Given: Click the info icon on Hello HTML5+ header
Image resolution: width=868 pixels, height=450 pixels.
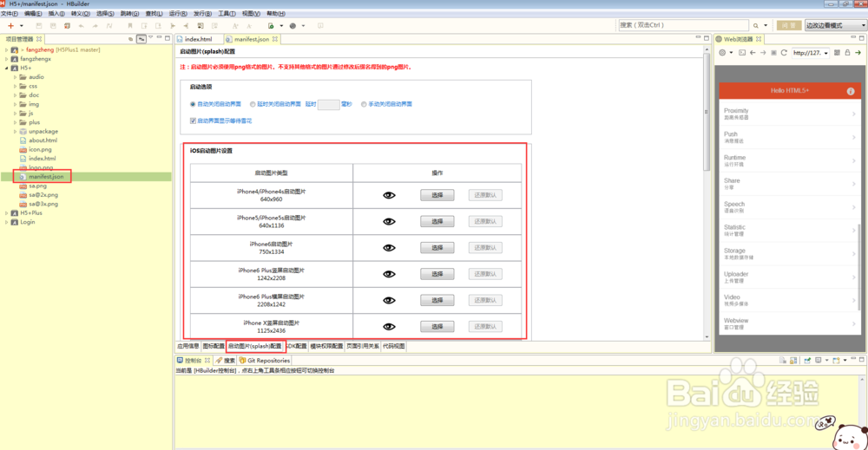Looking at the screenshot, I should click(851, 91).
